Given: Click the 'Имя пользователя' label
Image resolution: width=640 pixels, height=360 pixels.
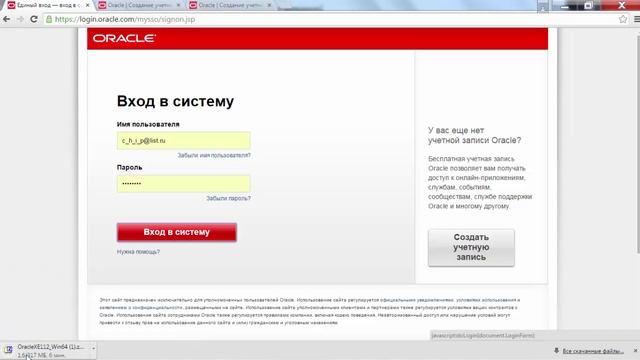Looking at the screenshot, I should [148, 124].
